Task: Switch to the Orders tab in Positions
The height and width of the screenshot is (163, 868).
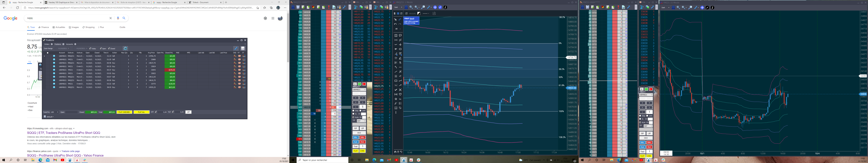Action: pyautogui.click(x=47, y=44)
